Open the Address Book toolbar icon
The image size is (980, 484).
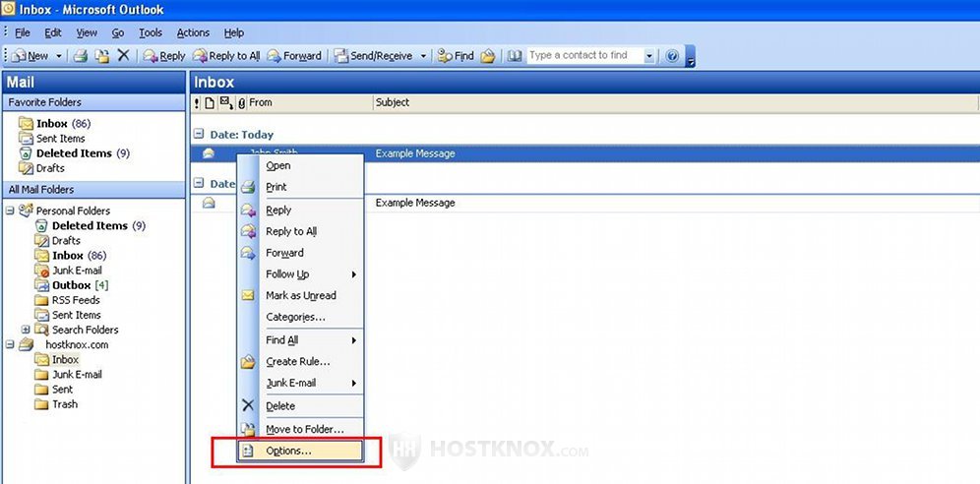515,56
